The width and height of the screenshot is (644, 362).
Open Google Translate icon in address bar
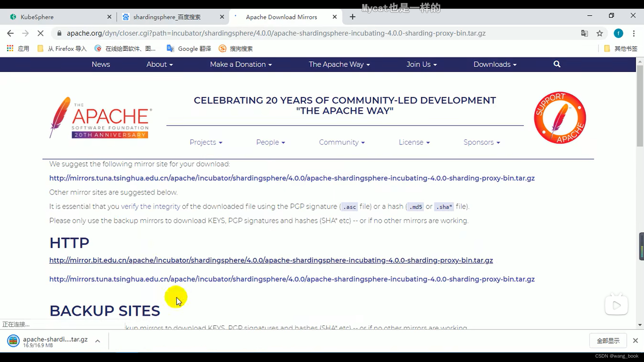pos(584,33)
